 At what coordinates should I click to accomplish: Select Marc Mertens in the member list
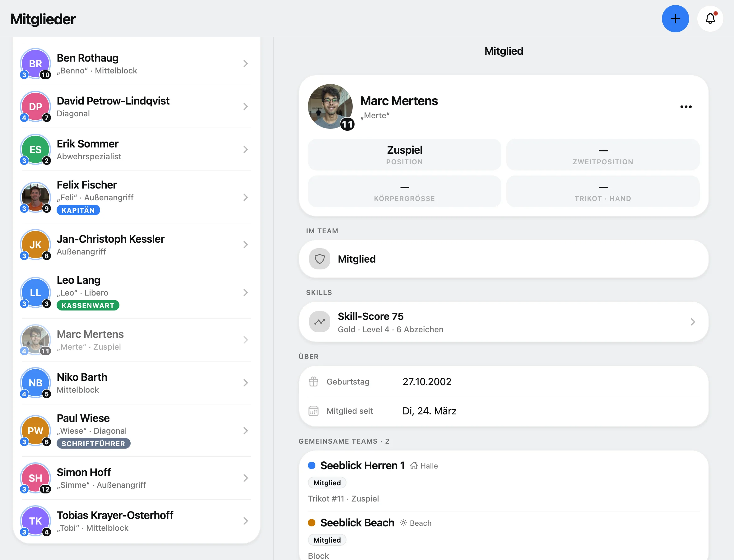pos(136,340)
